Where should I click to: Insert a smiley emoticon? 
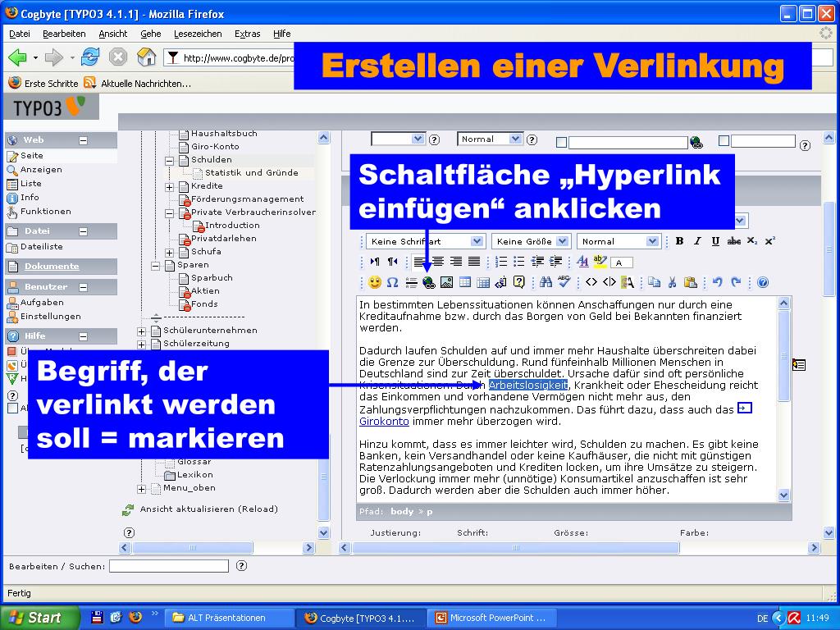coord(375,282)
